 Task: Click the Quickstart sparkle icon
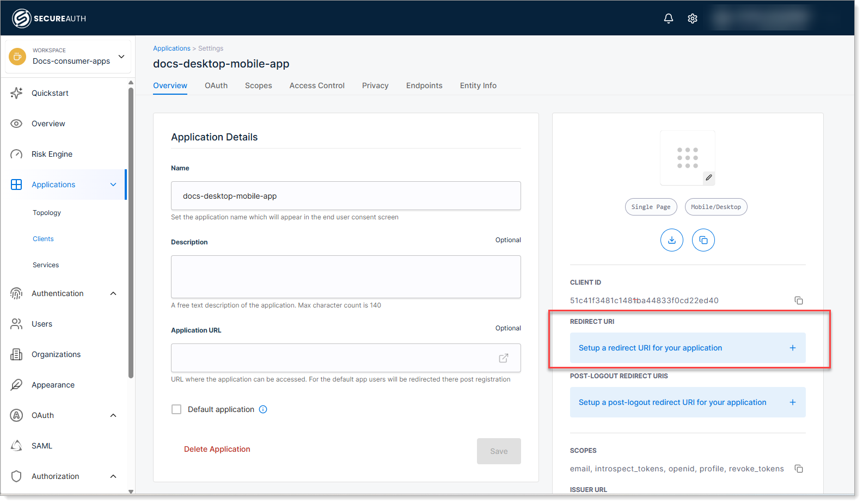16,93
